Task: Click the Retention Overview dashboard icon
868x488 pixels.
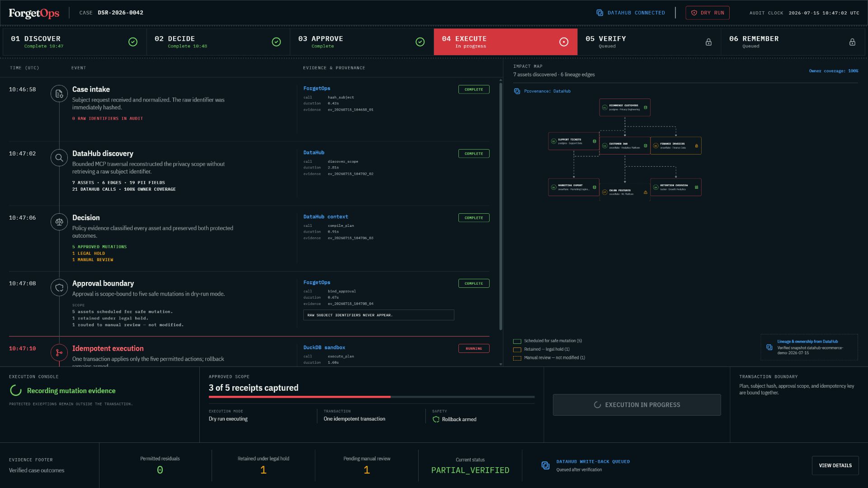Action: pos(696,187)
